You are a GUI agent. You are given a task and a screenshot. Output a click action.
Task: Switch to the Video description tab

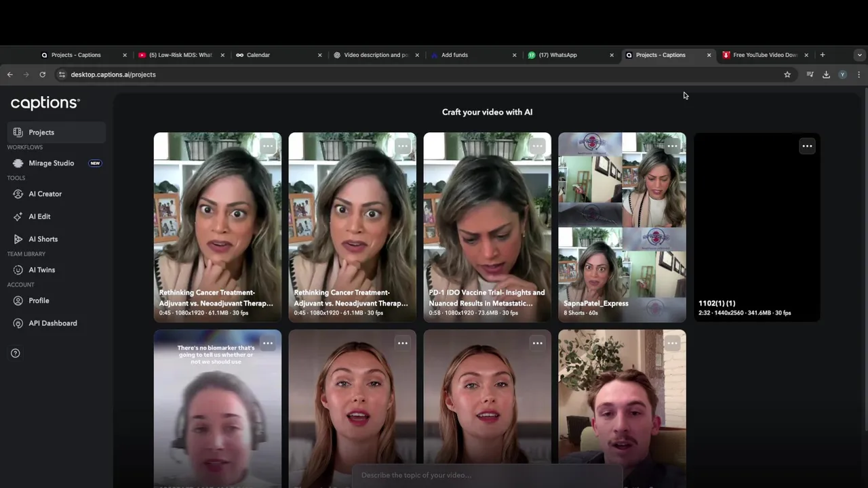[376, 55]
